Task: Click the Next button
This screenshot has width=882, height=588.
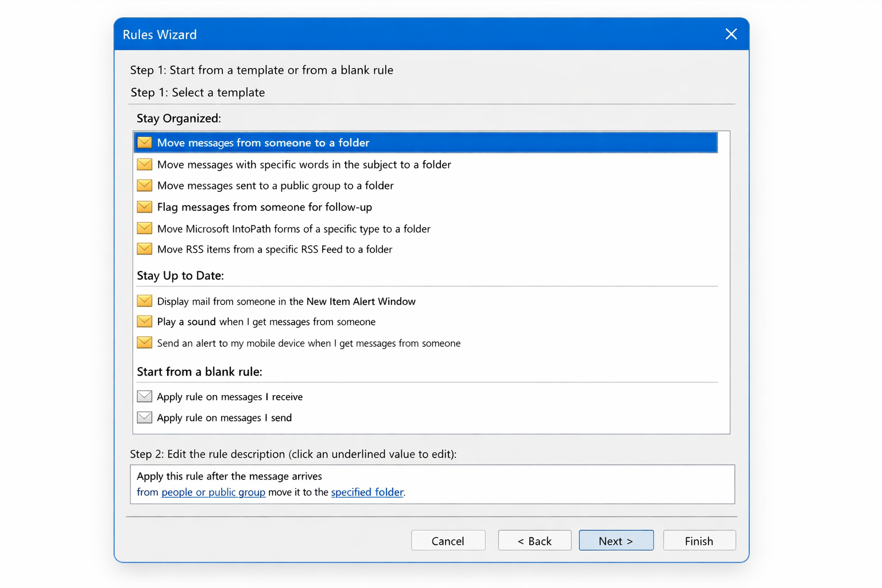Action: pos(616,540)
